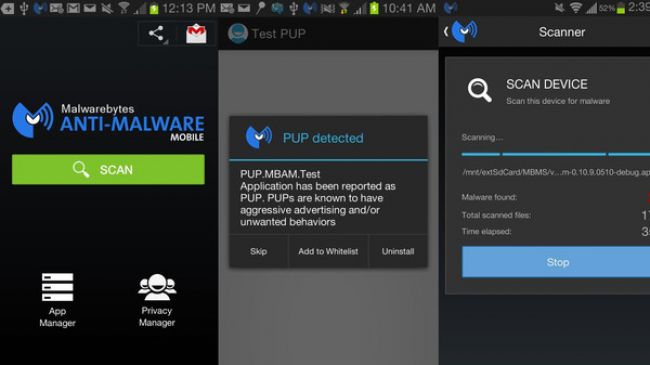Tap the USB icon in the left status bar

pyautogui.click(x=24, y=8)
